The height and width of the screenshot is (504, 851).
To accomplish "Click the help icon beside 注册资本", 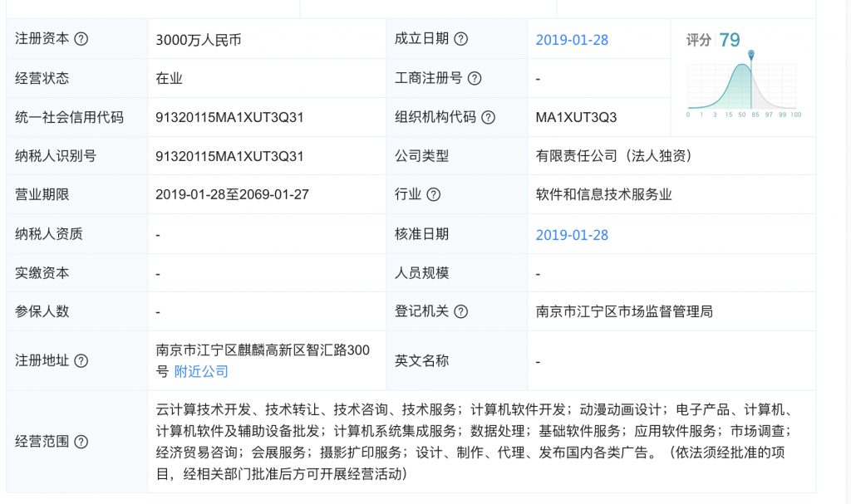I will (81, 39).
